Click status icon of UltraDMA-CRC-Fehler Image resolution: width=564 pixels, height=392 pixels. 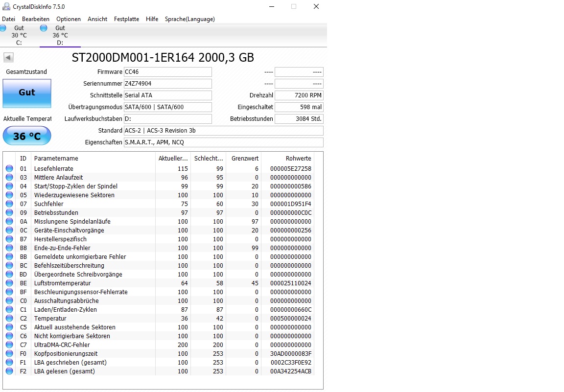(9, 345)
